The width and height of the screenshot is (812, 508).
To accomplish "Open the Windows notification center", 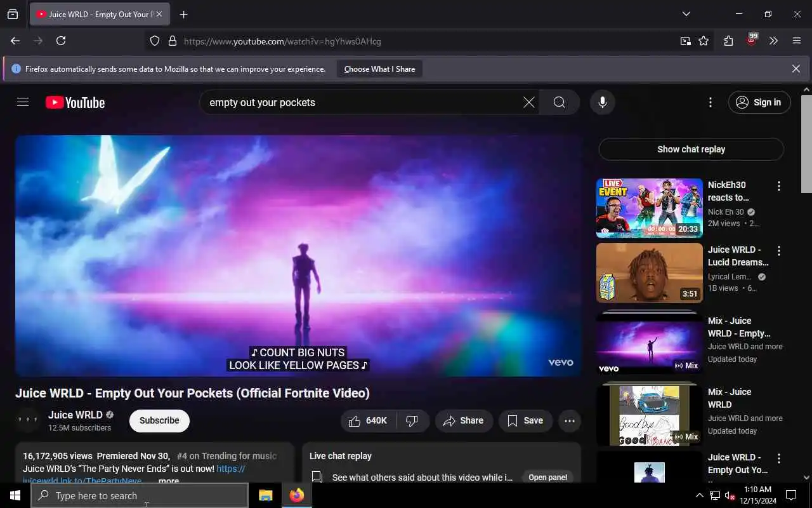I will (x=791, y=495).
